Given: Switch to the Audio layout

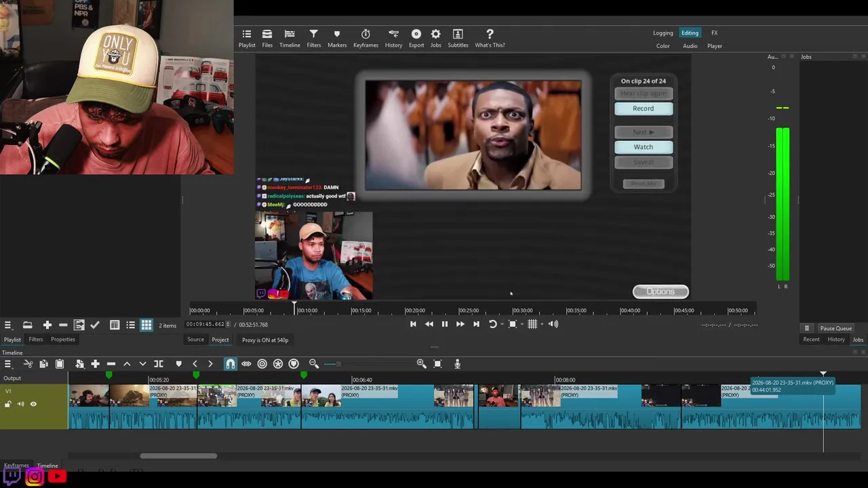Looking at the screenshot, I should [x=690, y=46].
